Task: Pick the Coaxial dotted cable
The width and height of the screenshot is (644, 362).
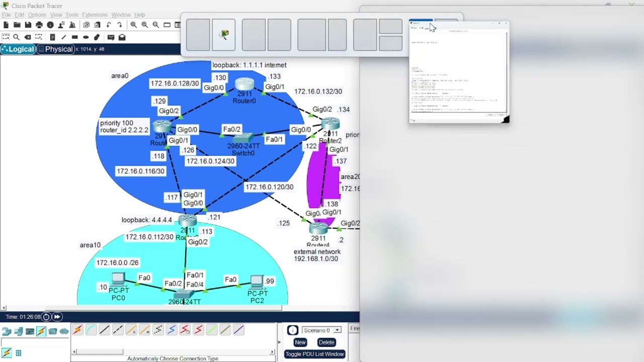Action: pos(158,330)
